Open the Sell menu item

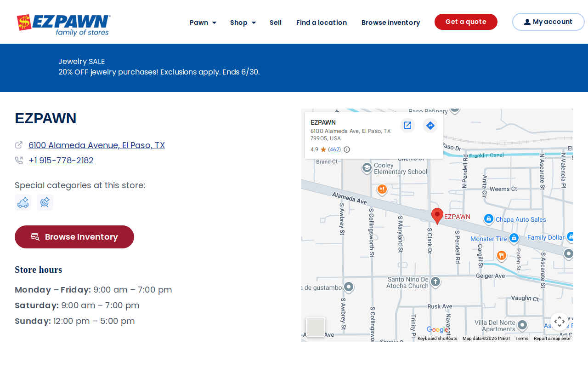276,23
